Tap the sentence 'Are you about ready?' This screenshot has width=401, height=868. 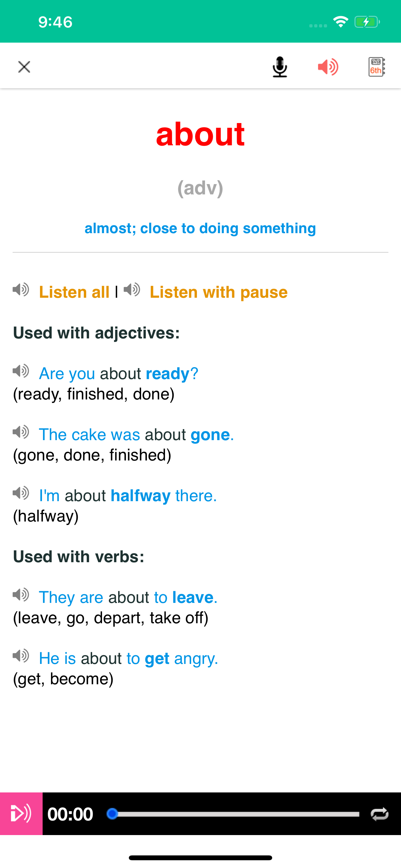pyautogui.click(x=118, y=374)
